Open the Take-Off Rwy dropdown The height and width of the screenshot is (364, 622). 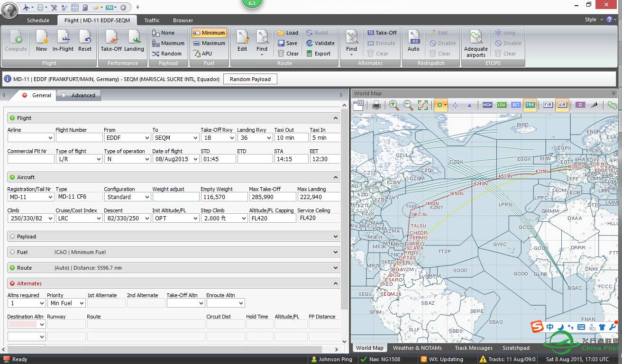(x=232, y=138)
